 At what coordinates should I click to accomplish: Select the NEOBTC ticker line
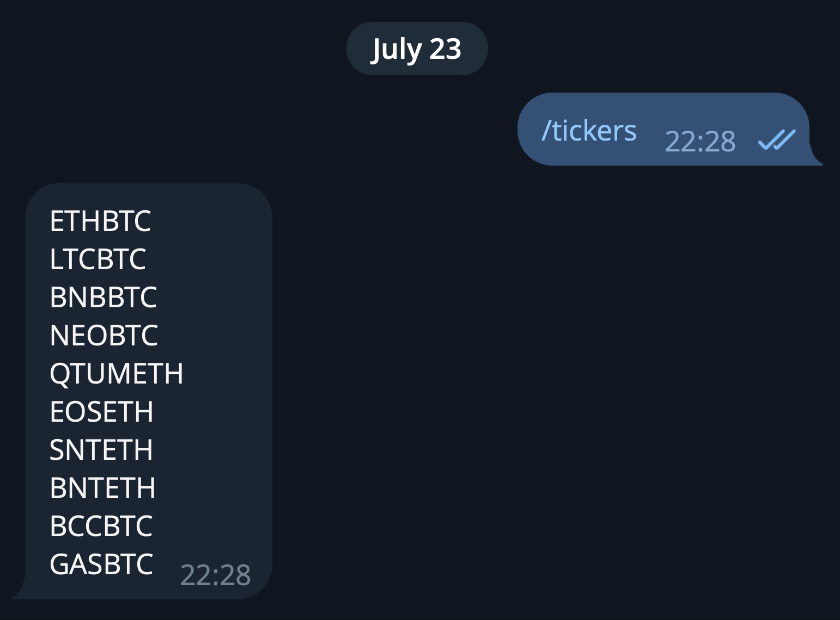pos(104,336)
